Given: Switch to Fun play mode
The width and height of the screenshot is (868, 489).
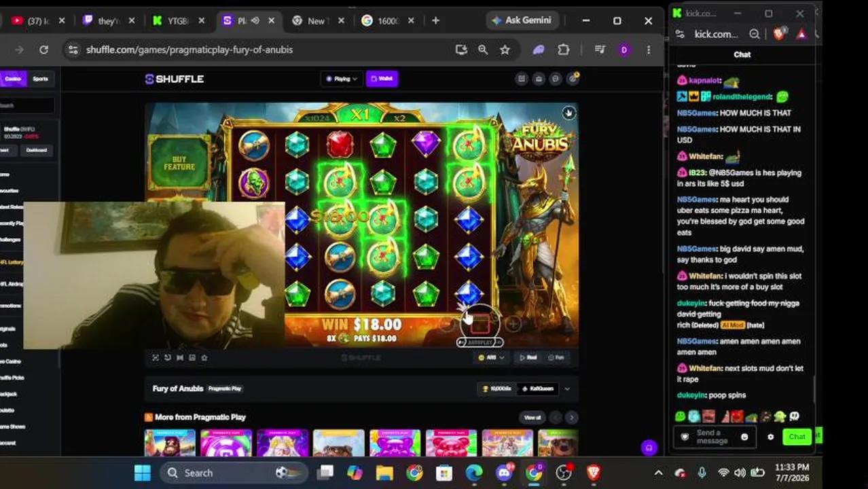Looking at the screenshot, I should click(x=556, y=357).
